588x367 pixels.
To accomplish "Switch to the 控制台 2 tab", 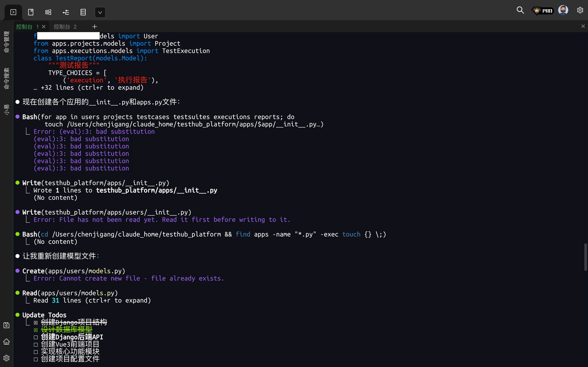I will [65, 27].
